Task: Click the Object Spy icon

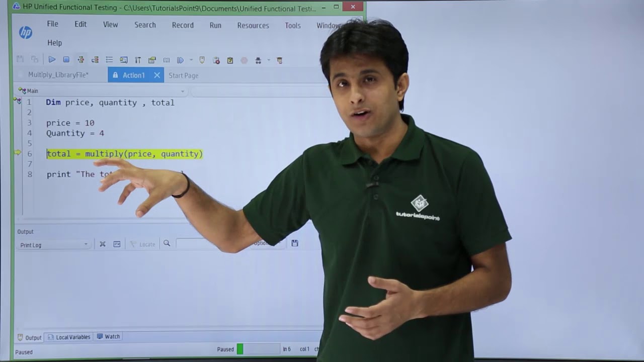Action: pyautogui.click(x=258, y=60)
